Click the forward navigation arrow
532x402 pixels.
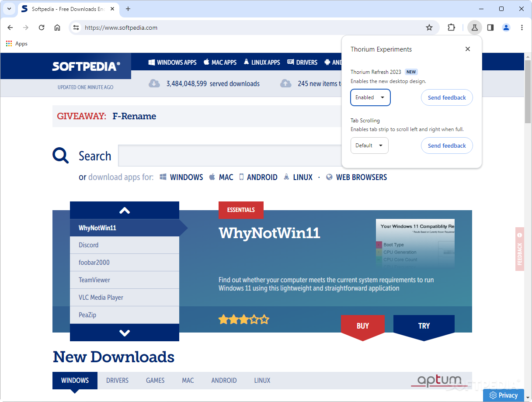26,28
